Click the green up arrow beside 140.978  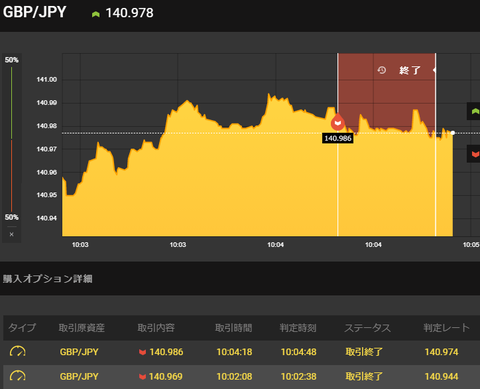tap(96, 14)
